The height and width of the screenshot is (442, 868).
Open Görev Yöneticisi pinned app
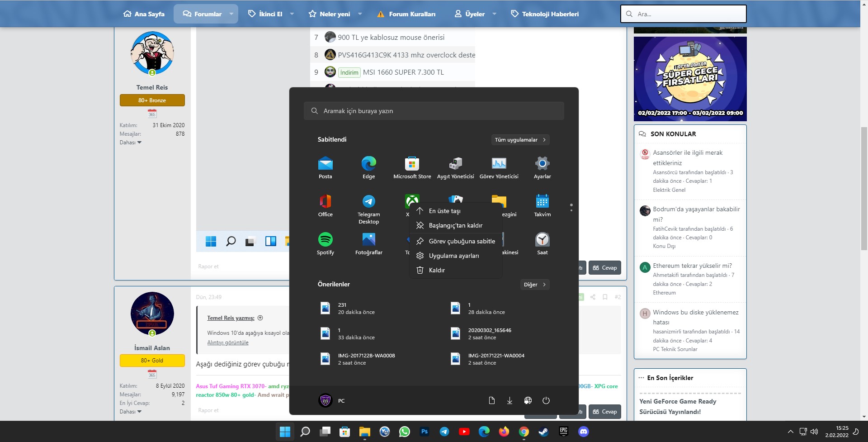coord(499,167)
